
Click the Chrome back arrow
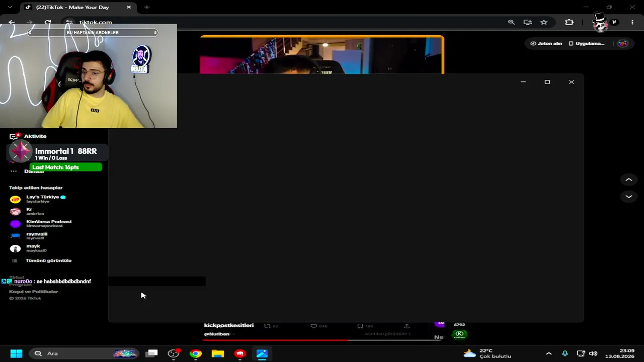12,22
